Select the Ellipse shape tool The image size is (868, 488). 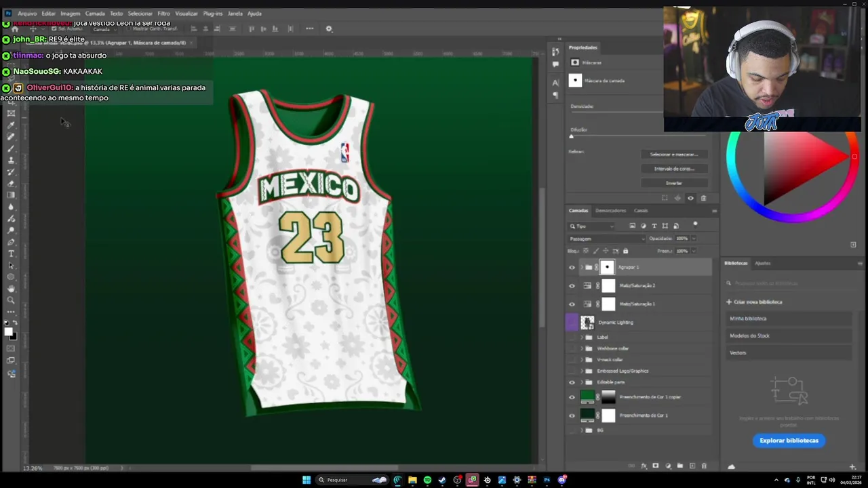pos(11,277)
